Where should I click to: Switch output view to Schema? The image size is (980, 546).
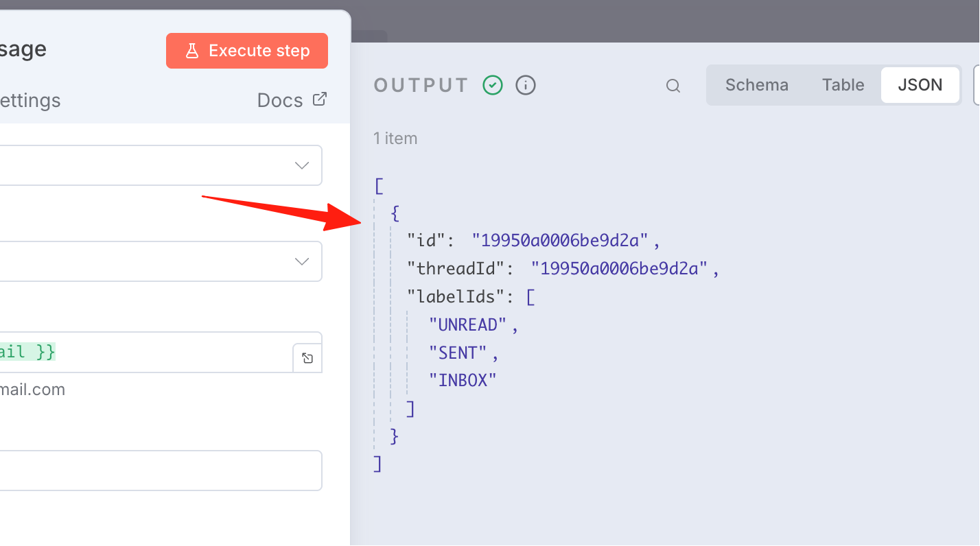[757, 85]
